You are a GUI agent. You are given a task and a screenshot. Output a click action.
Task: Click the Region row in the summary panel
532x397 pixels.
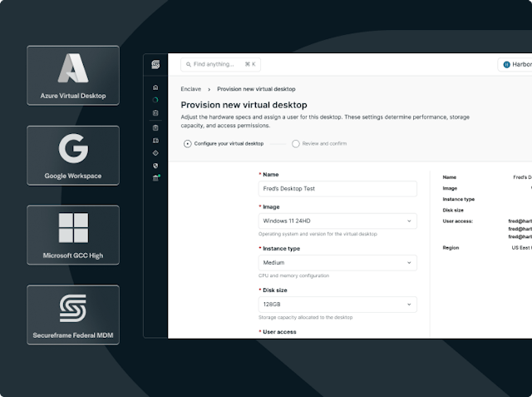pyautogui.click(x=487, y=248)
